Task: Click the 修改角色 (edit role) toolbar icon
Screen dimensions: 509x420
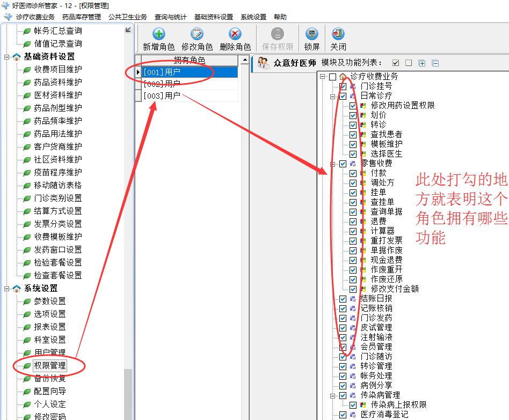Action: point(197,35)
